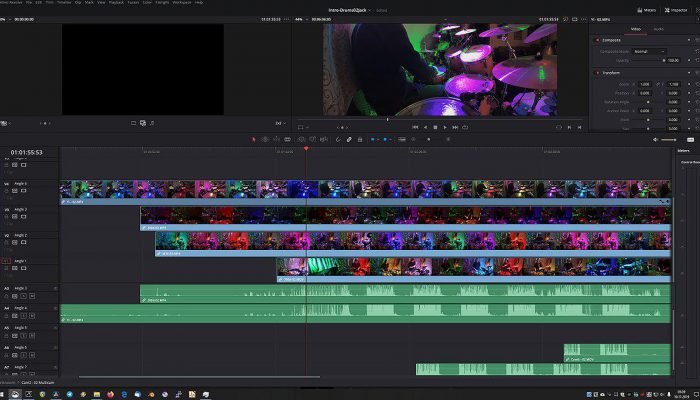700x400 pixels.
Task: Switch to the Inspector Audio tab
Action: (658, 29)
